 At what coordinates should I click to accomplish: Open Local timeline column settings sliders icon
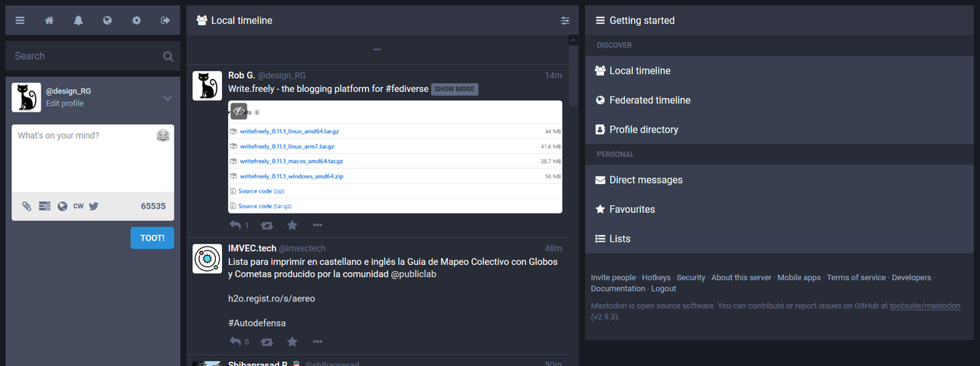pos(565,21)
